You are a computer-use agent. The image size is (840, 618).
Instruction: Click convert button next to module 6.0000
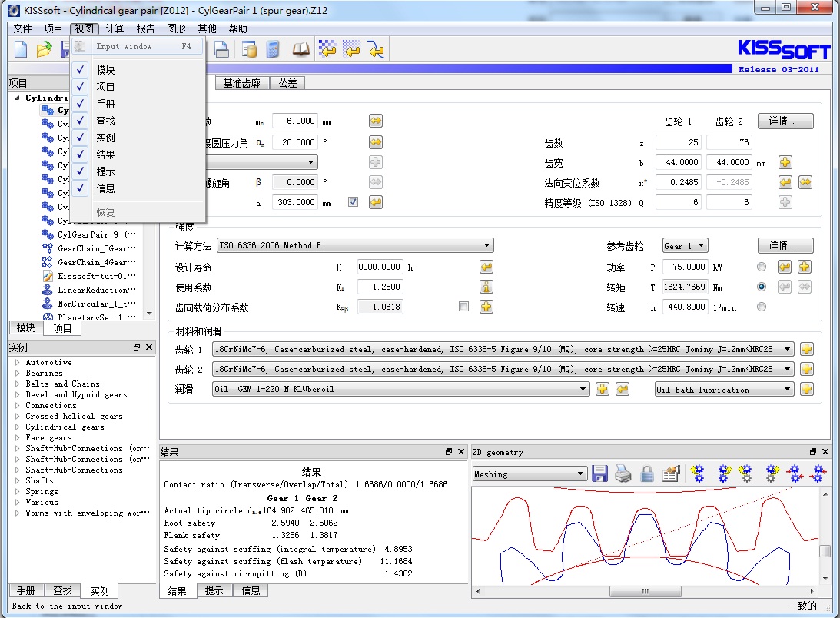(376, 121)
